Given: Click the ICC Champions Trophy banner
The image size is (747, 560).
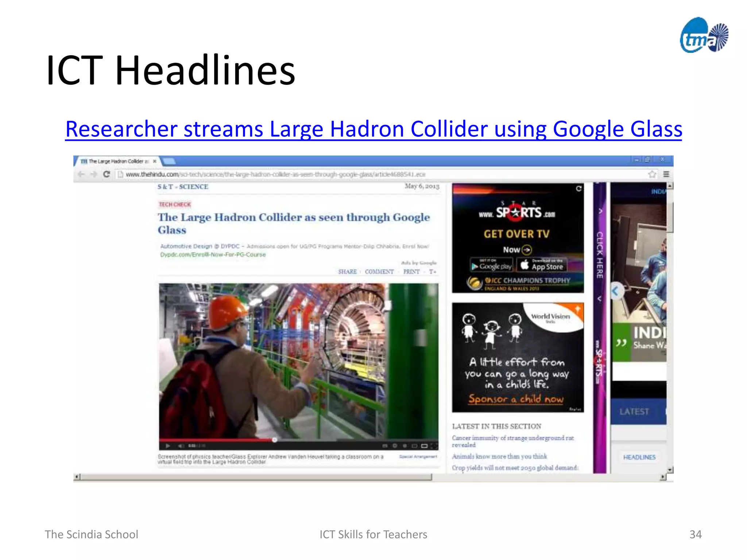Looking at the screenshot, I should 518,284.
